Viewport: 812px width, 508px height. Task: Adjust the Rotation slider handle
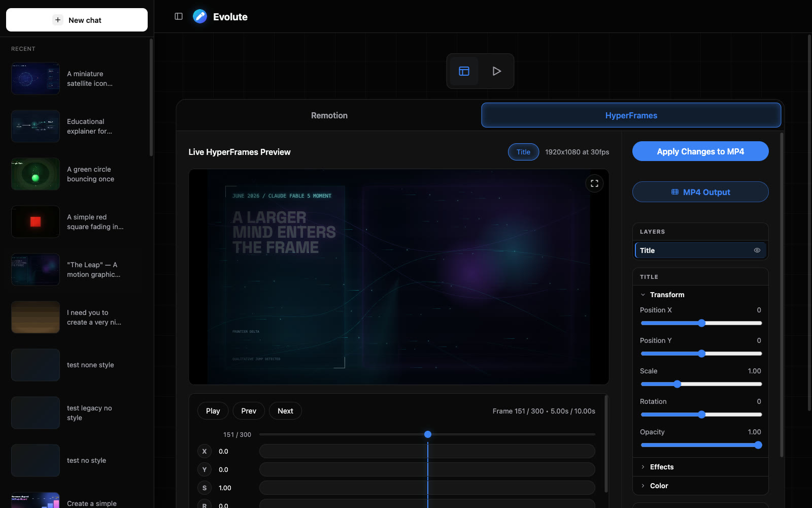(x=701, y=415)
